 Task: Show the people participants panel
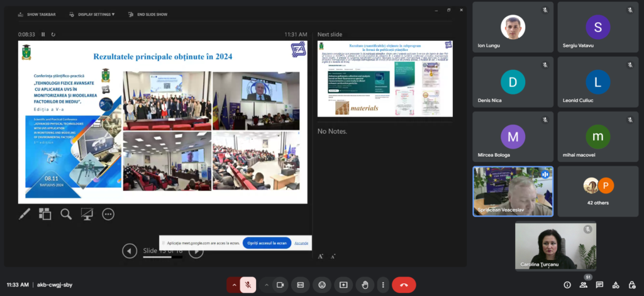click(584, 285)
